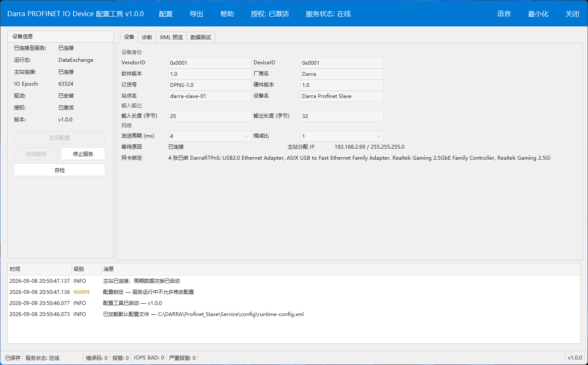Click the 自检 self-check button
Screen dimensions: 588x365
point(60,170)
